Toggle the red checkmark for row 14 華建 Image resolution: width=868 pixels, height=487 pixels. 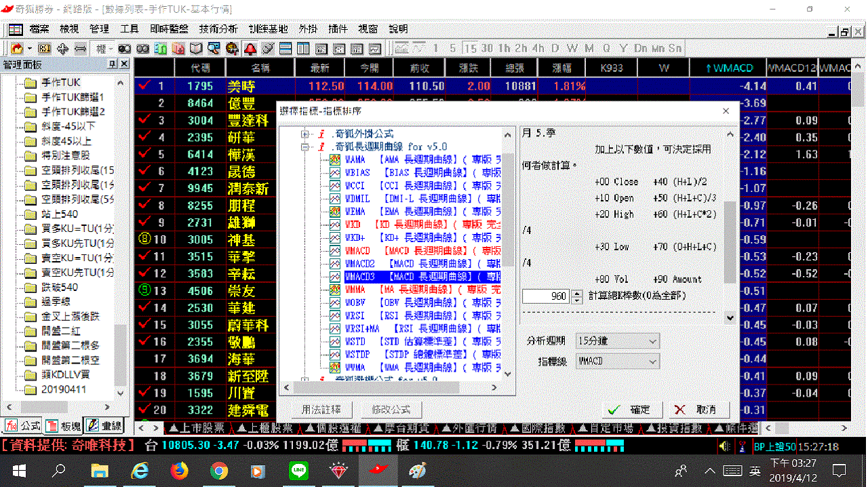point(144,307)
